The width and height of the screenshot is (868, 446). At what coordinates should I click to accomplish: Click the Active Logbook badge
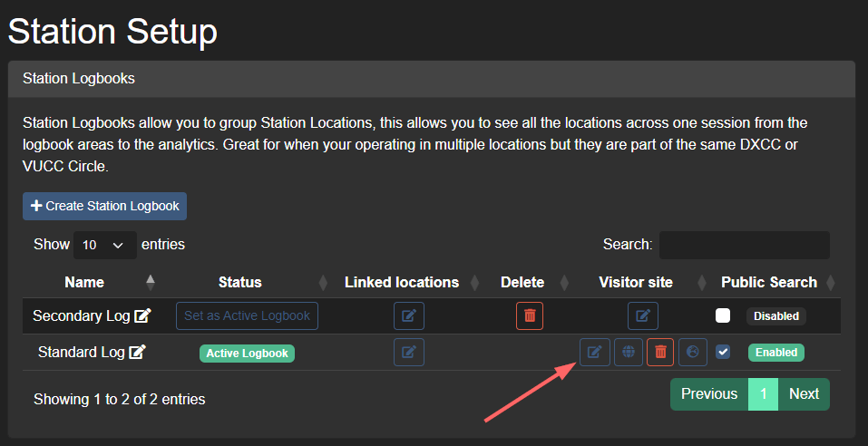(x=247, y=353)
